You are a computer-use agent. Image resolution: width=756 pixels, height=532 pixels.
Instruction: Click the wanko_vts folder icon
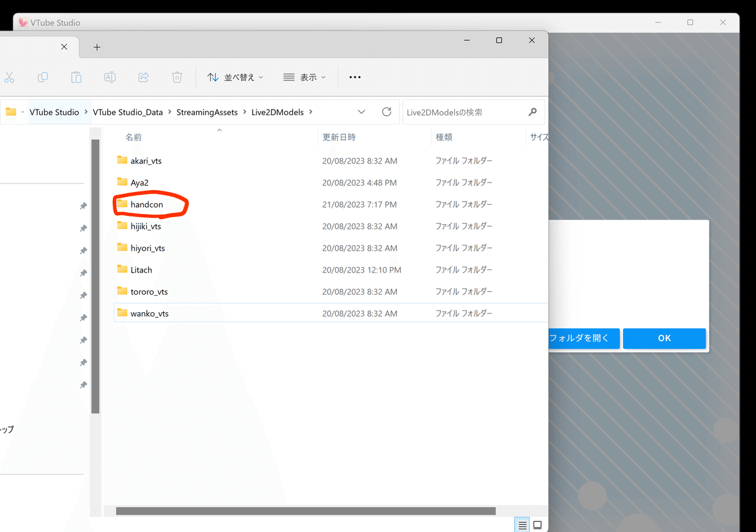[122, 313]
